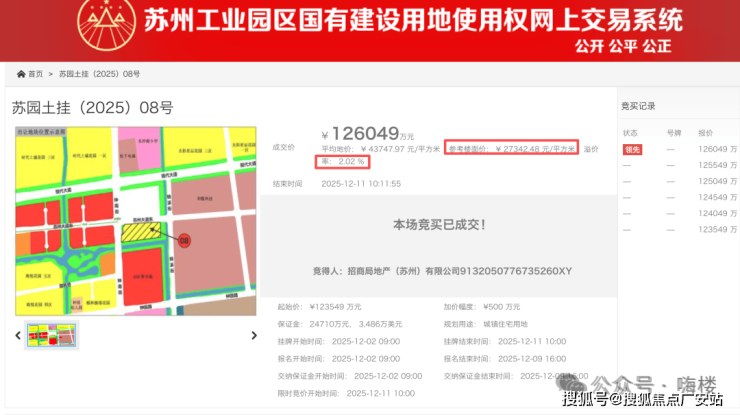Viewport: 740px width, 415px height.
Task: Click the red 08 parcel marker on map
Action: 184,240
